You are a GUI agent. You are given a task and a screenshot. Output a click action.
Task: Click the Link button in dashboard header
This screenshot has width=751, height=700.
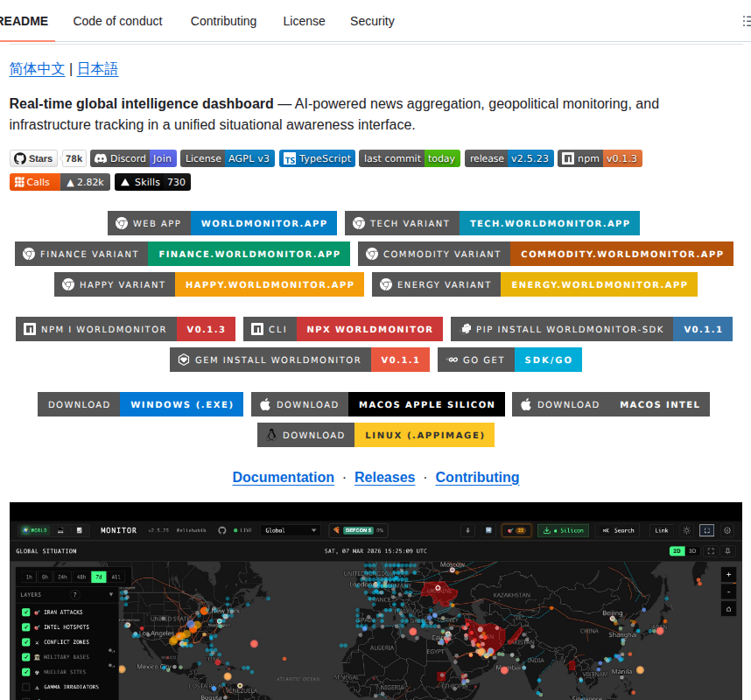pyautogui.click(x=662, y=530)
